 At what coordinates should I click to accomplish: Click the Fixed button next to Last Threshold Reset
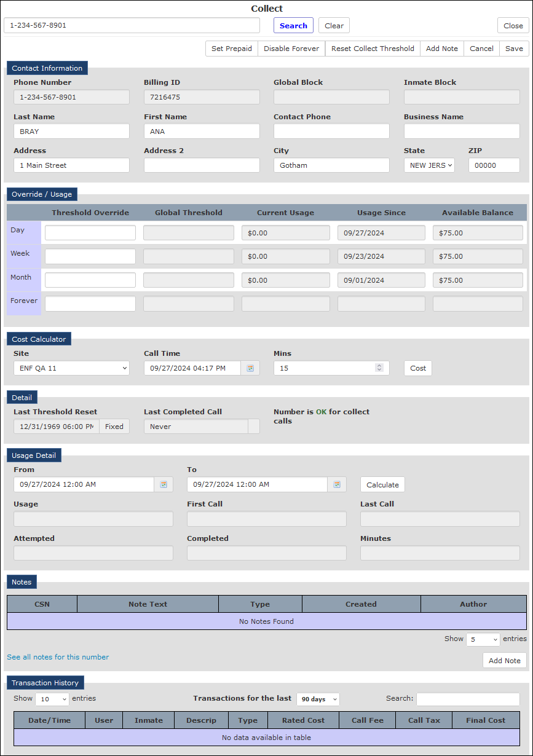(114, 427)
